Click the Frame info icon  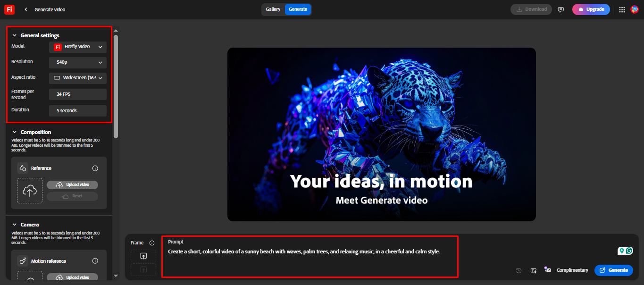(151, 242)
